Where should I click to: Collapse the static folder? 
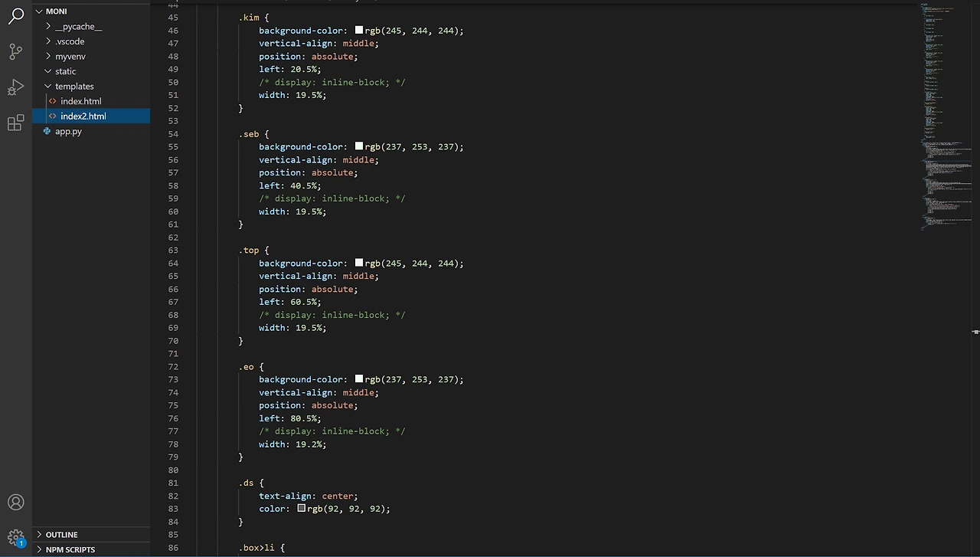coord(48,71)
